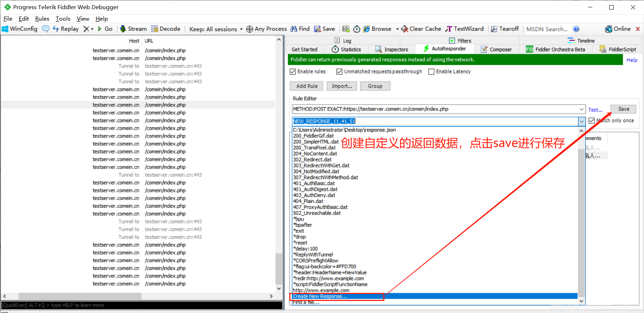Open the Get Started tab
644x313 pixels.
tap(304, 49)
